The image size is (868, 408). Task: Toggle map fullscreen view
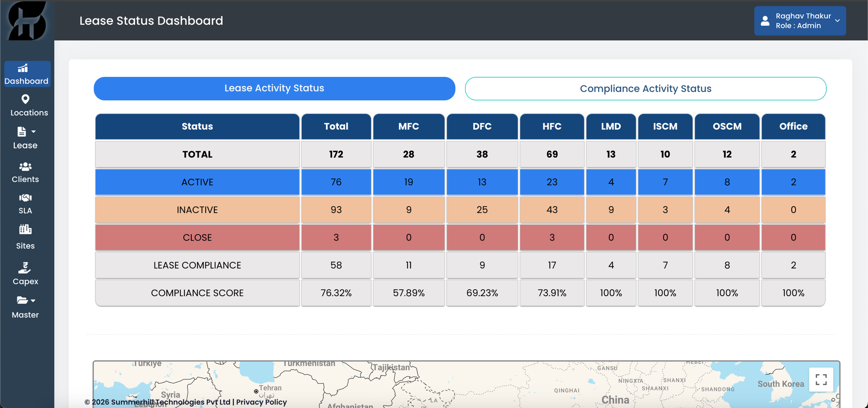tap(821, 380)
